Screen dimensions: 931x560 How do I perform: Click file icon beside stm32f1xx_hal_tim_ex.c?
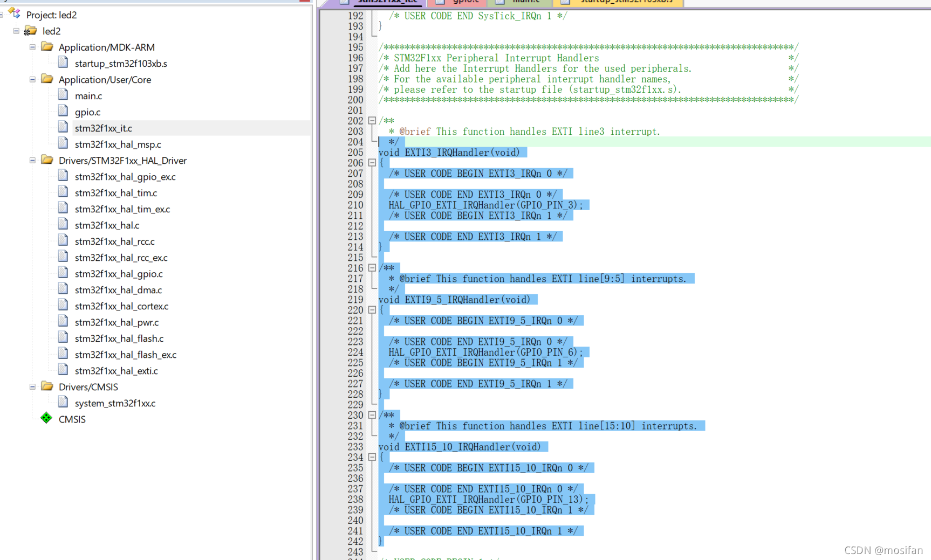(63, 208)
